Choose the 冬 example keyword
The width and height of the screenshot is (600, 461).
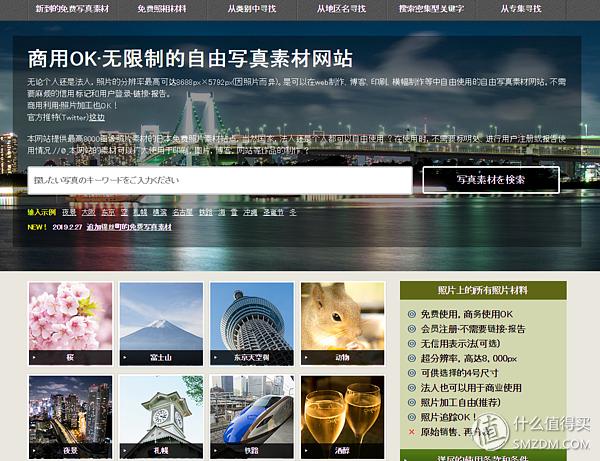pos(293,212)
